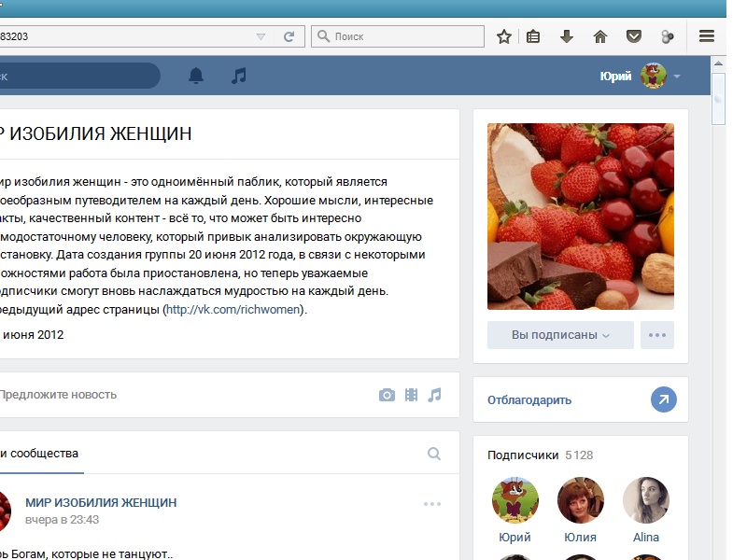The width and height of the screenshot is (747, 560).
Task: Open Юрий profile menu arrow
Action: (677, 77)
